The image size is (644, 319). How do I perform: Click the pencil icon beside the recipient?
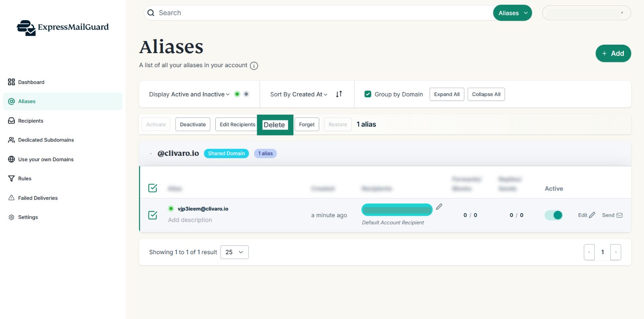(x=439, y=206)
